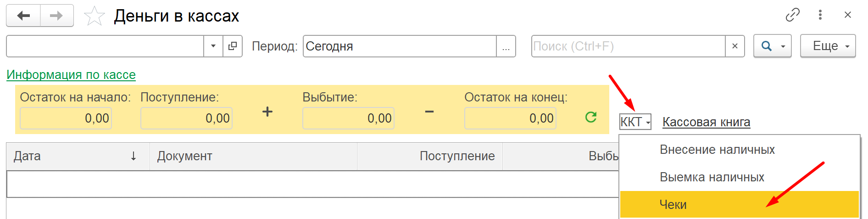Image resolution: width=868 pixels, height=219 pixels.
Task: Go forward with the right arrow button
Action: pos(57,16)
